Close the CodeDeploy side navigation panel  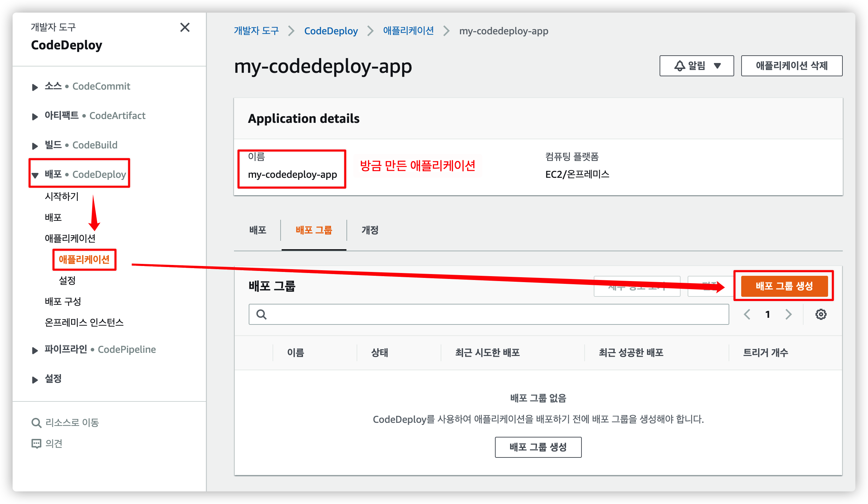point(185,27)
